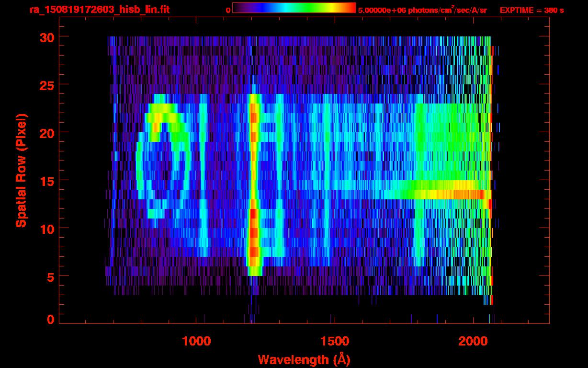The width and height of the screenshot is (588, 368).
Task: Click the Spatial Row (Pixel) axis label
Action: coord(21,170)
